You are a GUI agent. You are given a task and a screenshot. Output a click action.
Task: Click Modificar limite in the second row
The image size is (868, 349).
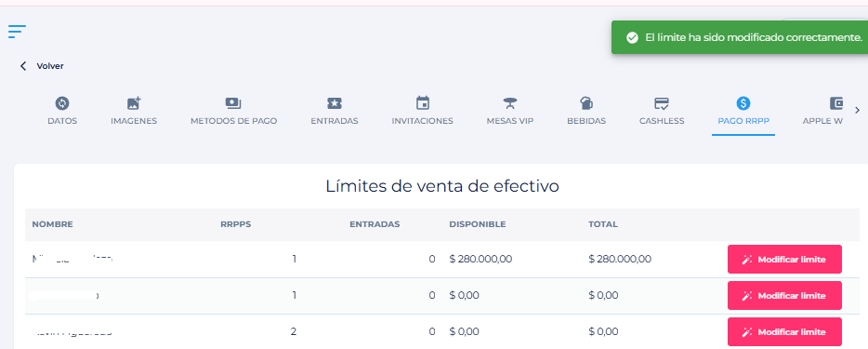point(784,295)
